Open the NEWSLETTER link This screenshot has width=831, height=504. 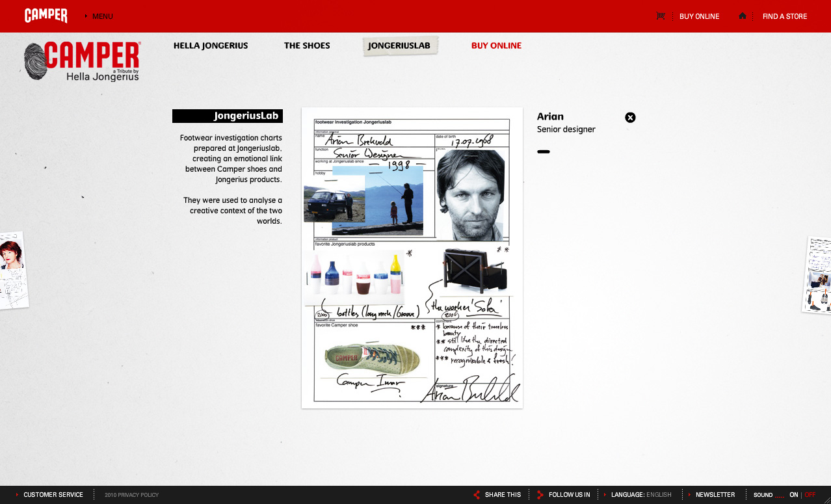click(x=715, y=495)
